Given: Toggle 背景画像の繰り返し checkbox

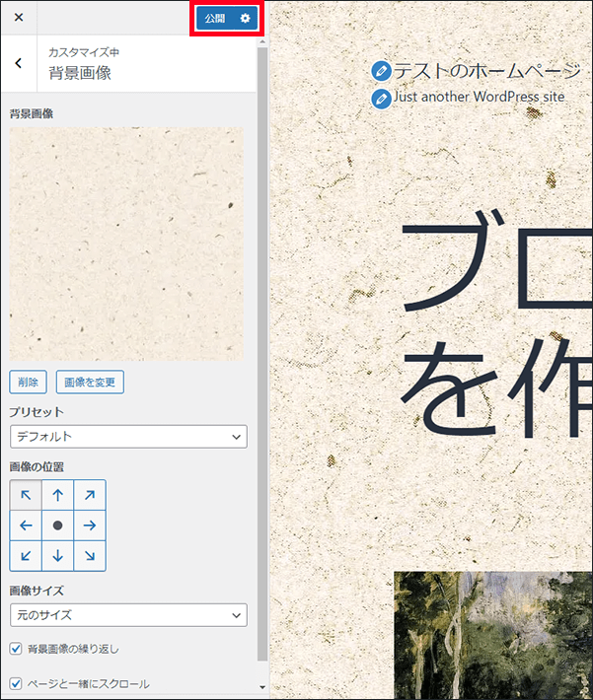Looking at the screenshot, I should (16, 649).
